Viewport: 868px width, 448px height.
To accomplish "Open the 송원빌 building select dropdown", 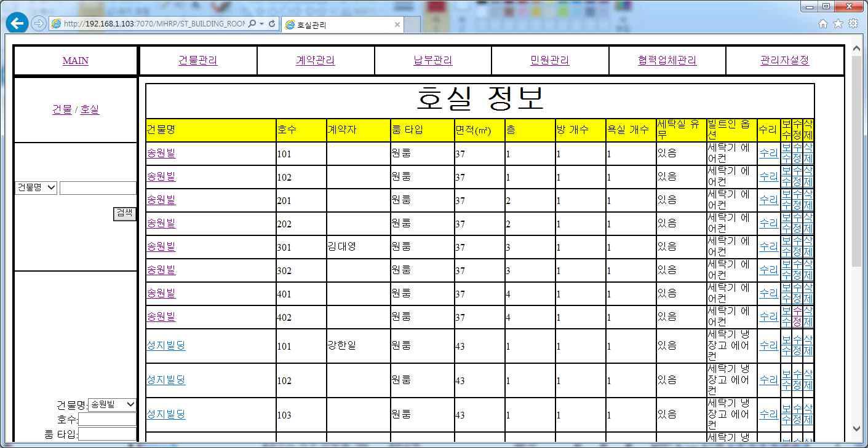I will point(113,404).
